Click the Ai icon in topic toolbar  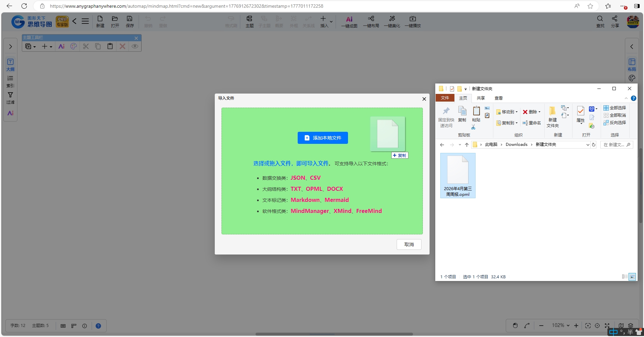[x=61, y=46]
